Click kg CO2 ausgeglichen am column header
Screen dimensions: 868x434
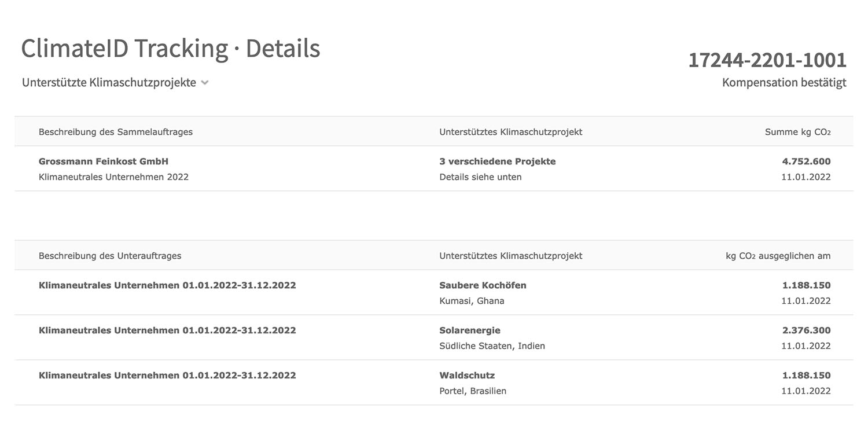[x=778, y=256]
